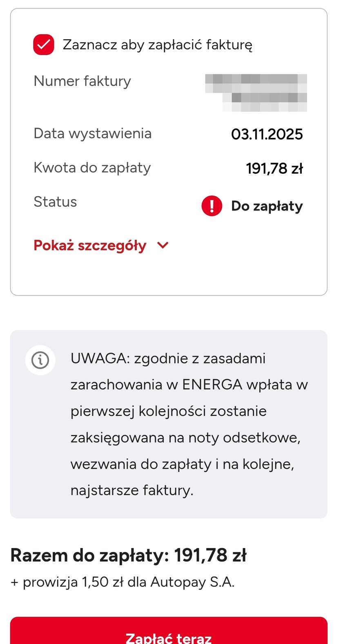343x644 pixels.
Task: Tick the red invoice payment checkbox
Action: [44, 45]
